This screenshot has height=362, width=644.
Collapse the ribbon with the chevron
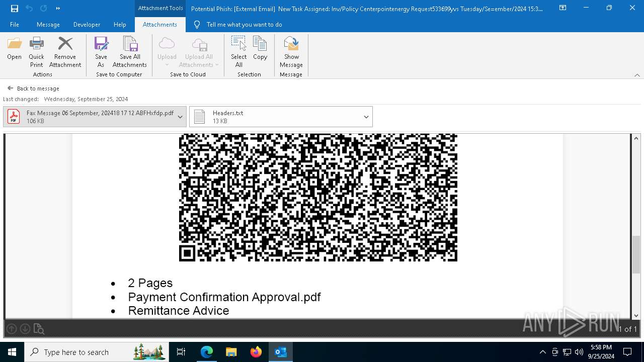[x=637, y=75]
